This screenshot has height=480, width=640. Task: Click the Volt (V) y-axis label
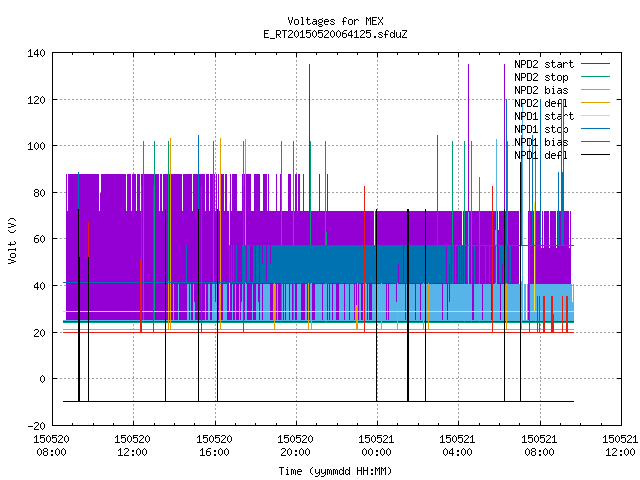12,240
